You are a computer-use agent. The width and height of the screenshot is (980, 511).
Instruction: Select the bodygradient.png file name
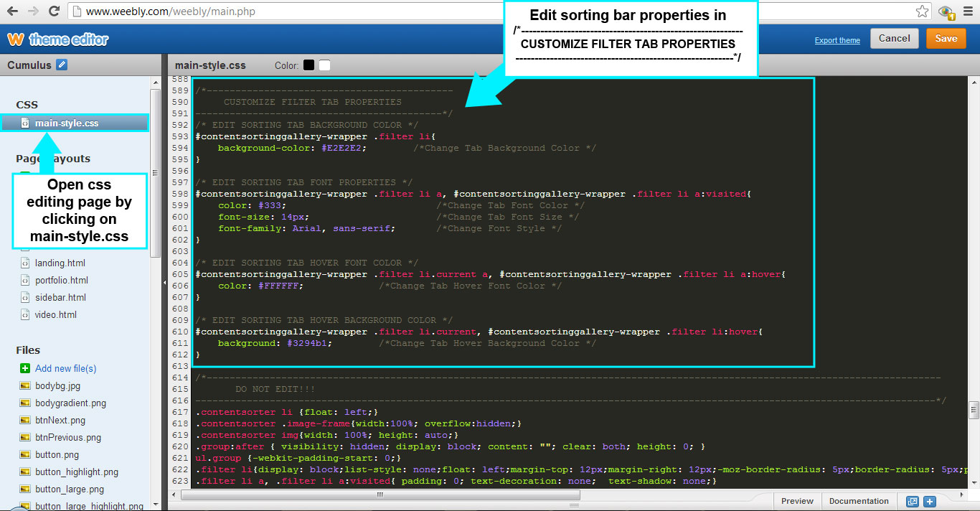[x=70, y=403]
